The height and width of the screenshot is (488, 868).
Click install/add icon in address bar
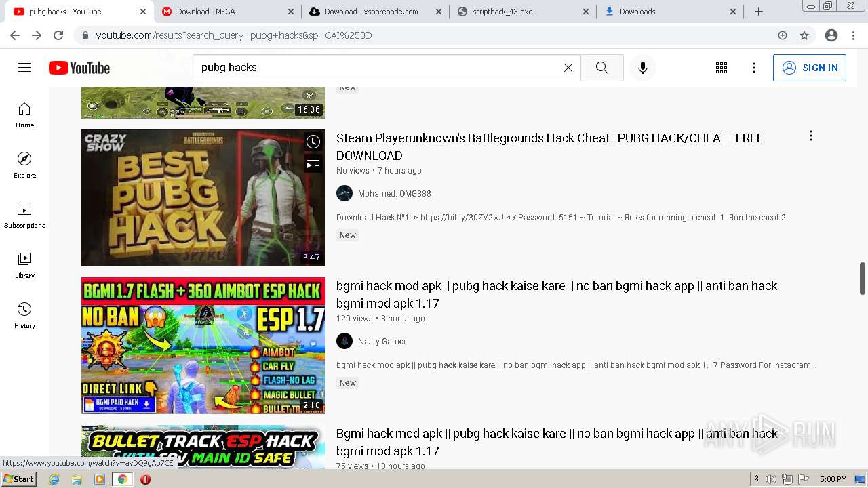pyautogui.click(x=783, y=35)
